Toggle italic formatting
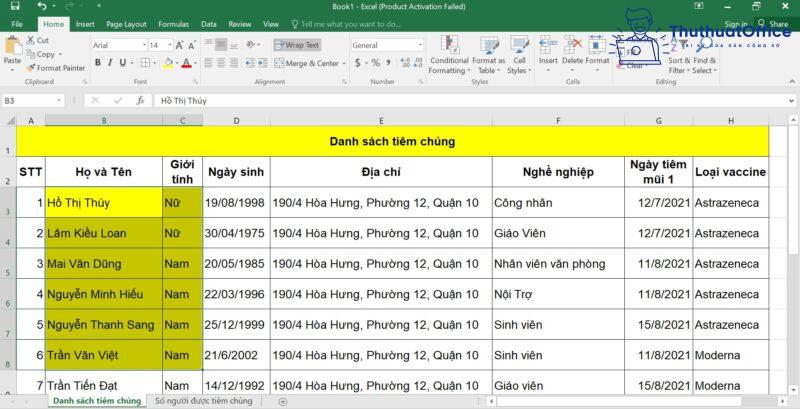This screenshot has width=800, height=409. click(x=110, y=63)
